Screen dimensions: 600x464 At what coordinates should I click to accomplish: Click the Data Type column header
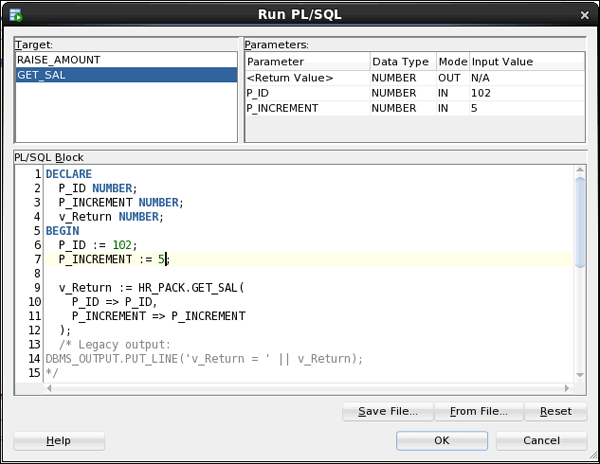(403, 62)
